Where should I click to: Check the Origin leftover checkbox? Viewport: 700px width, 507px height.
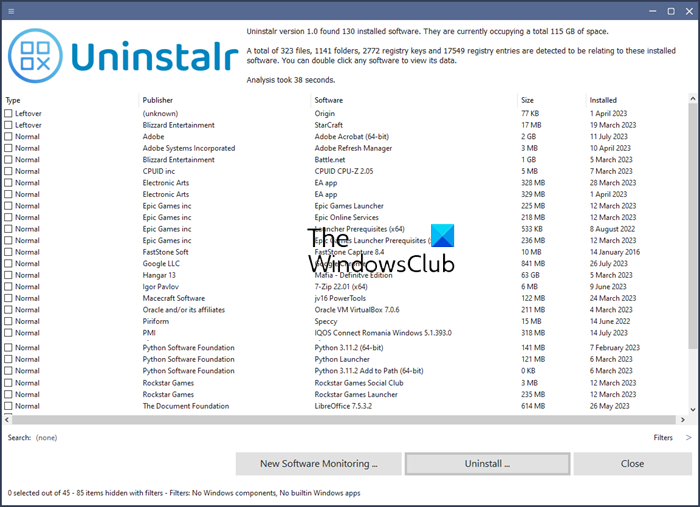click(8, 113)
